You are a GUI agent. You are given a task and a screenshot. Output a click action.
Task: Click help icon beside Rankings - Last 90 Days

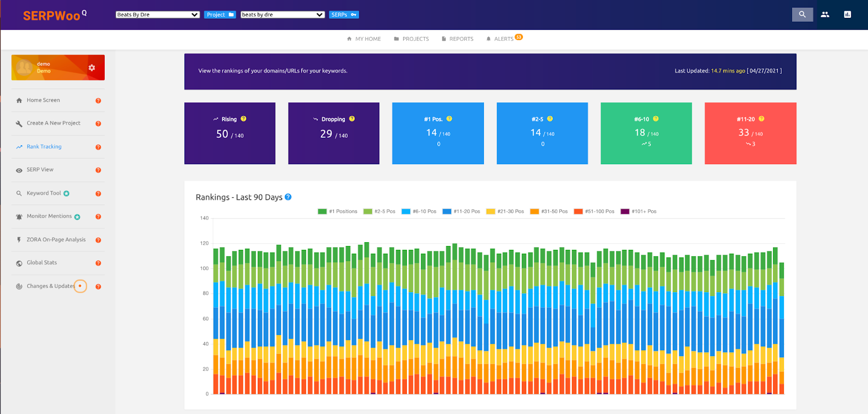point(288,197)
